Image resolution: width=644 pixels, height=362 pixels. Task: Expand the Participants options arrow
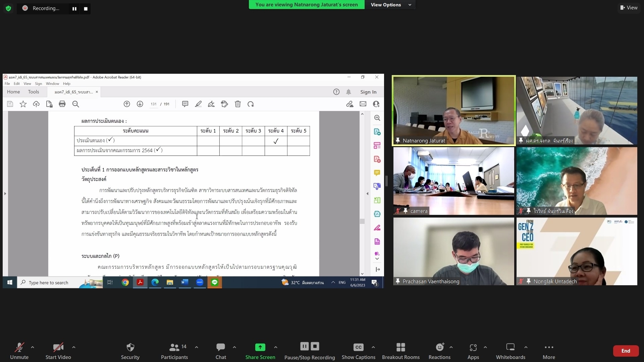coord(197,347)
